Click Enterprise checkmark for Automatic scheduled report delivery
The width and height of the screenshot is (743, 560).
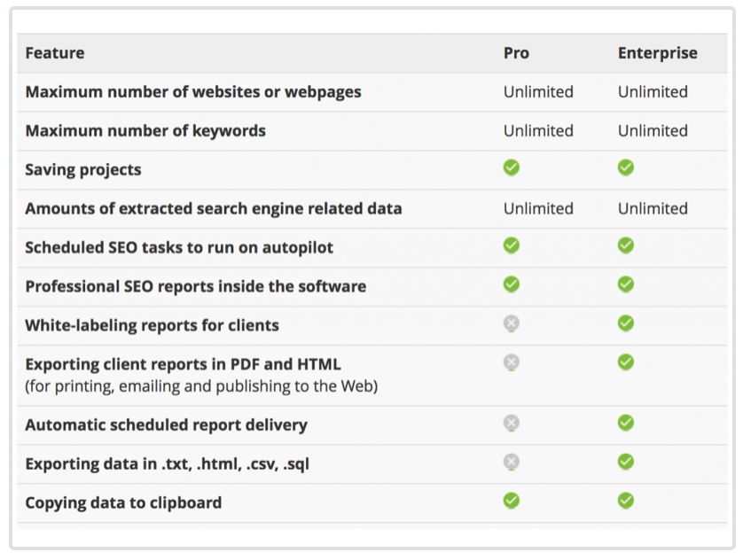[626, 423]
